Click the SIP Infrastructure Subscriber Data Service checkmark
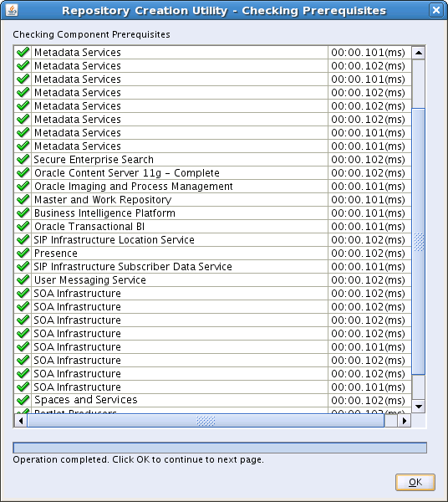The width and height of the screenshot is (448, 502). point(23,266)
